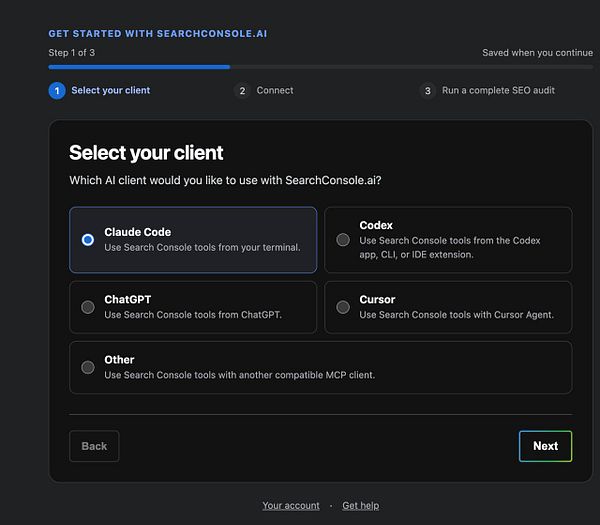The height and width of the screenshot is (525, 600).
Task: Choose the Codex radio option
Action: 343,240
